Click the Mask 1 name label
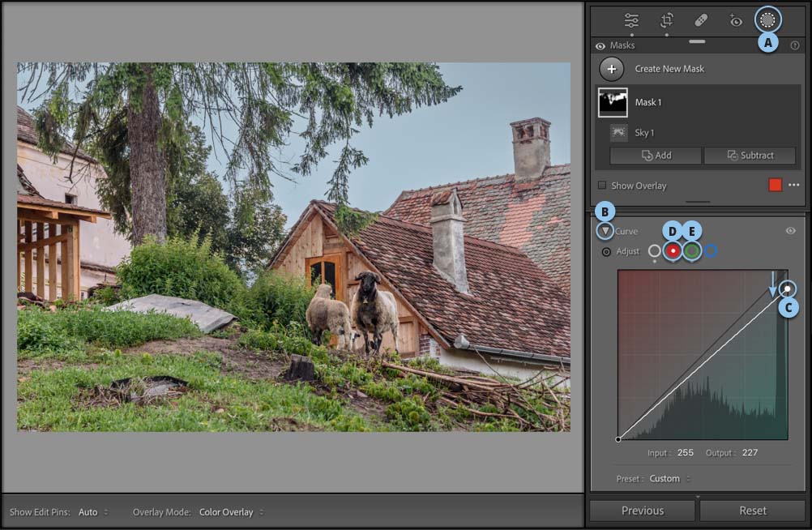The width and height of the screenshot is (812, 530). click(x=647, y=102)
